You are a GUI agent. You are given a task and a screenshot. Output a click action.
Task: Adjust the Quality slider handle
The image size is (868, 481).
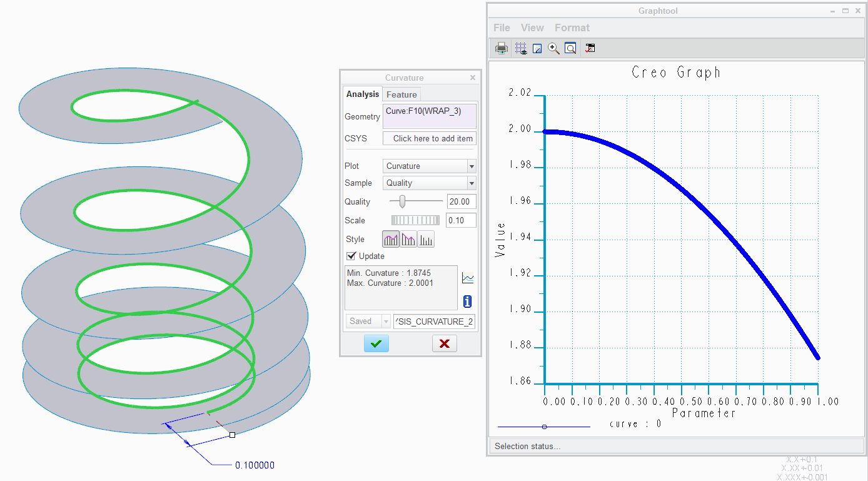click(x=403, y=201)
